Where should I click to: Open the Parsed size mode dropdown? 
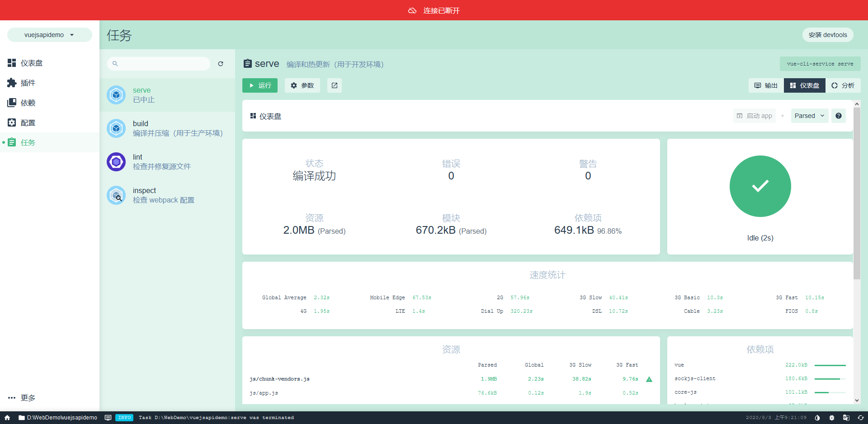tap(809, 116)
